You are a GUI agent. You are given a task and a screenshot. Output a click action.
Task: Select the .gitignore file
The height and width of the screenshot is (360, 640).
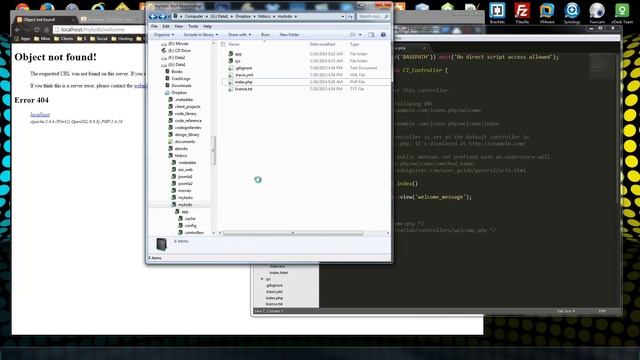point(244,68)
